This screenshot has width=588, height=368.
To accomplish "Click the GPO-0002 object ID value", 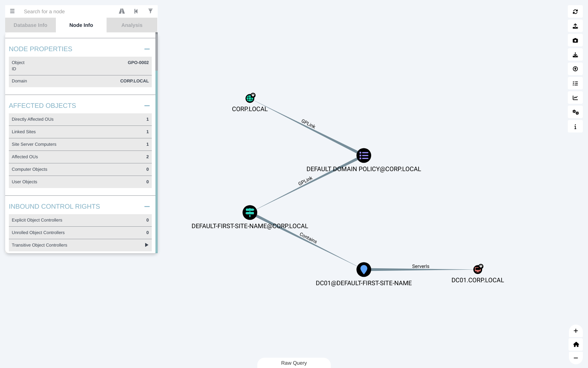I will coord(138,63).
